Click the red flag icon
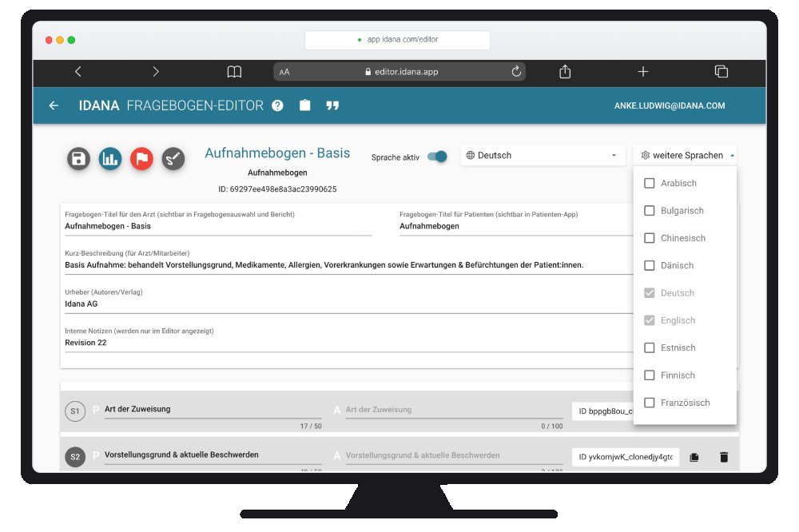This screenshot has height=532, width=799. tap(141, 158)
